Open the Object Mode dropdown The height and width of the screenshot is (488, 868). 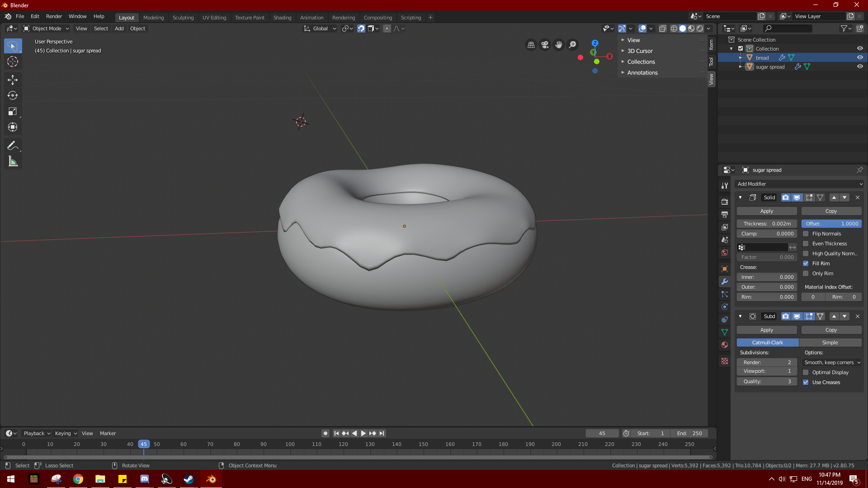tap(46, 28)
